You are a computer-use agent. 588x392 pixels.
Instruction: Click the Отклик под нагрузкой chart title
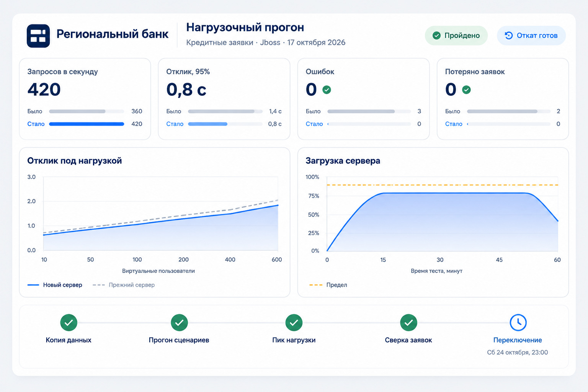[x=75, y=161]
